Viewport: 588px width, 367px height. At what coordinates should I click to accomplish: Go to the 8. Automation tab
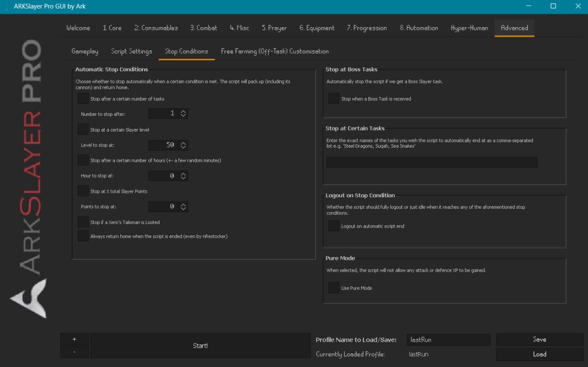point(419,28)
